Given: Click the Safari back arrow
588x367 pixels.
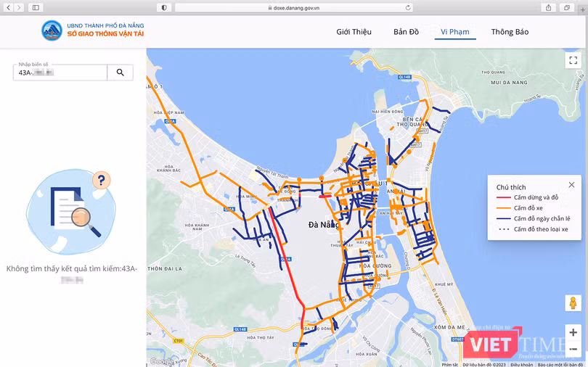Looking at the screenshot, I should click(9, 7).
